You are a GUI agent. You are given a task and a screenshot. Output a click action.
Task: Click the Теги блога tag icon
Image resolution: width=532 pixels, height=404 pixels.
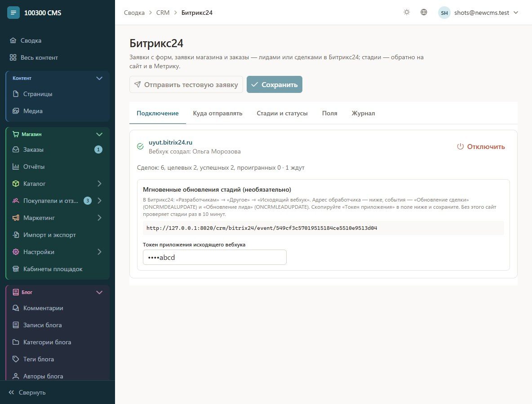16,359
